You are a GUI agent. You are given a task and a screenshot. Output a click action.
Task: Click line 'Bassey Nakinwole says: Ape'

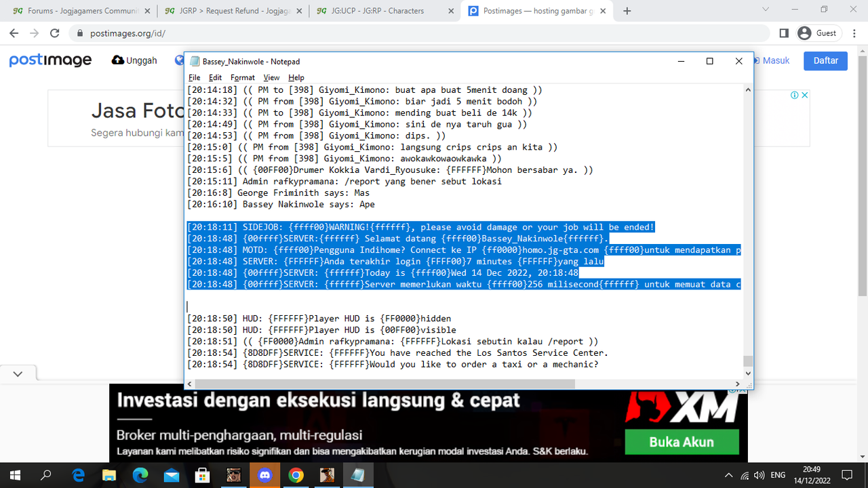pyautogui.click(x=281, y=205)
